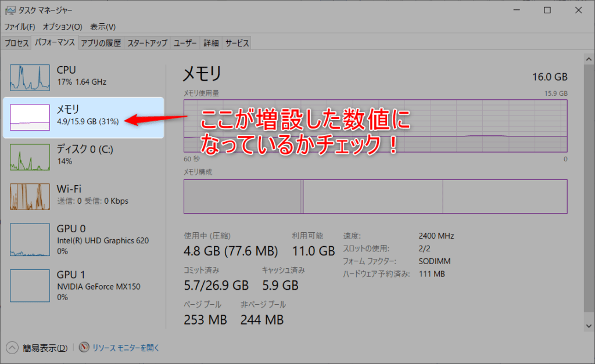Select the Wi-Fi 送信 受信 entry
Image resolution: width=595 pixels, height=364 pixels.
(84, 197)
